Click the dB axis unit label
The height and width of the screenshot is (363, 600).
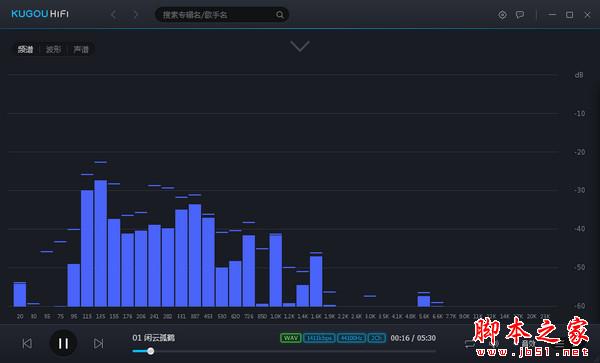(579, 75)
